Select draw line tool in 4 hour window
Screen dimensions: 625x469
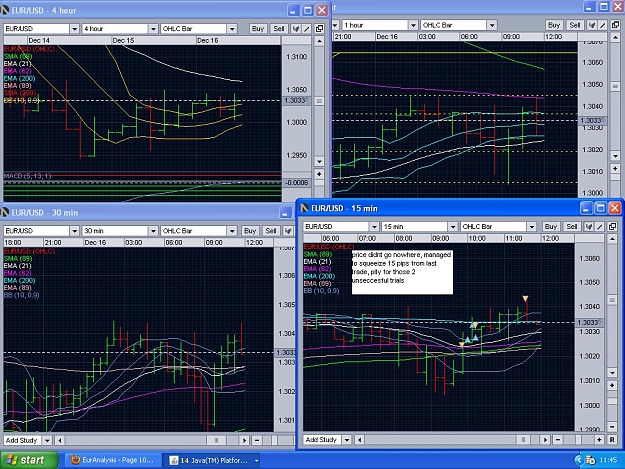(x=307, y=29)
